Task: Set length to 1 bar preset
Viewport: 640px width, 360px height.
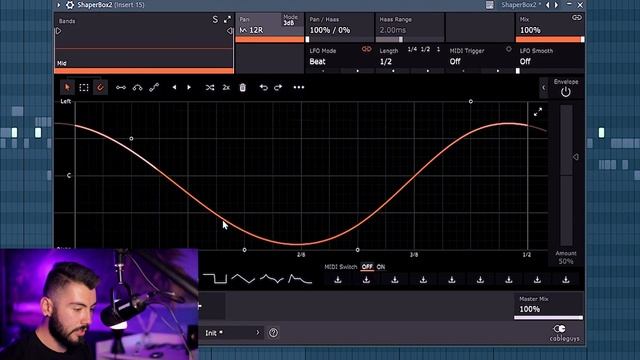Action: (438, 49)
